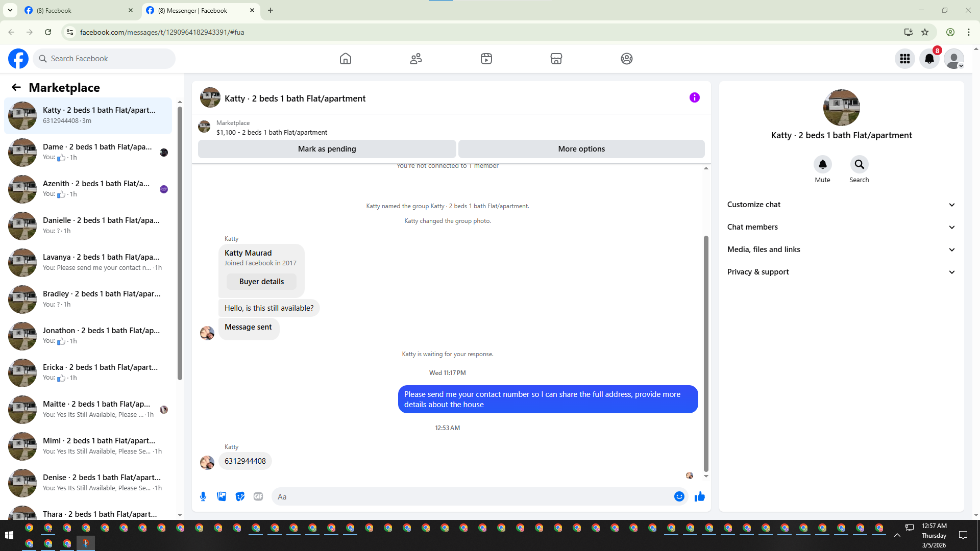The height and width of the screenshot is (551, 980).
Task: Open emoji picker in message box
Action: point(679,496)
